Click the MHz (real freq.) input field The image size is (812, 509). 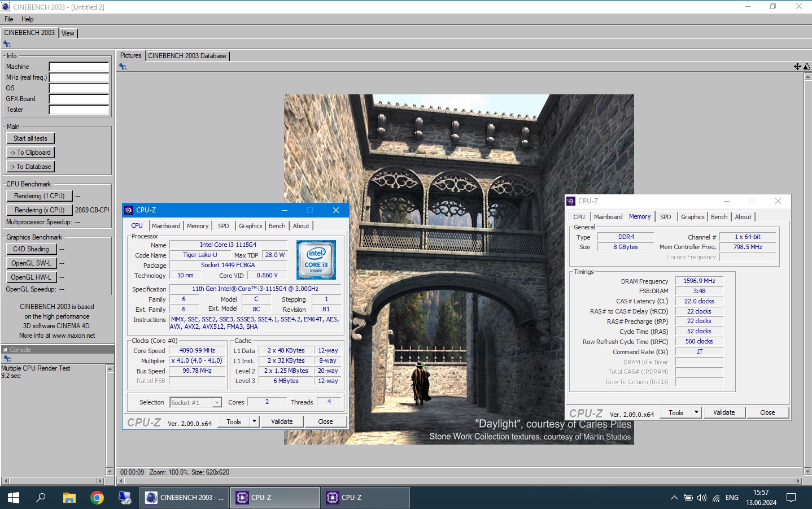click(x=79, y=77)
